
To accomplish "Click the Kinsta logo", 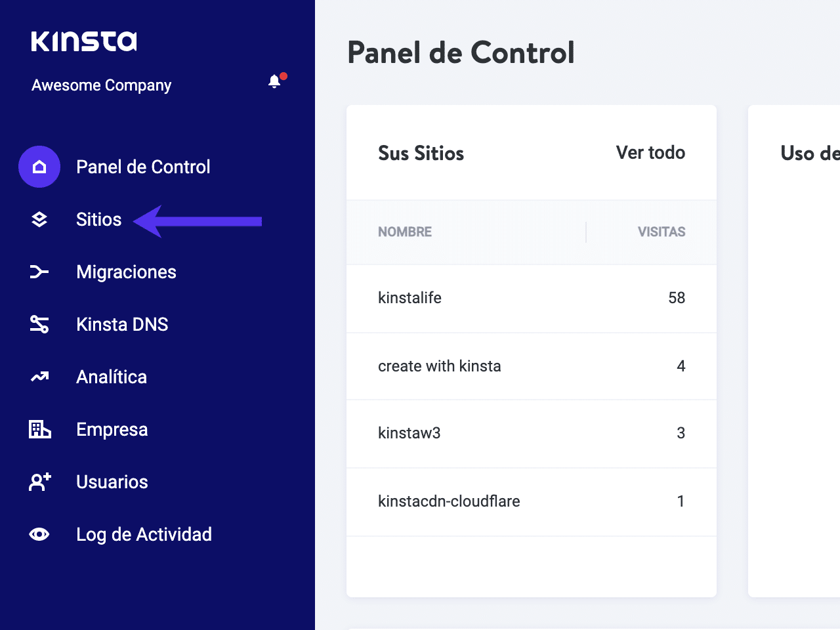I will point(84,41).
